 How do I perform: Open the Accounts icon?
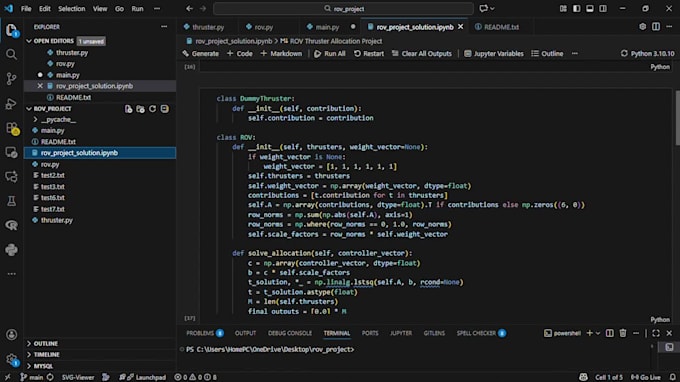click(x=11, y=334)
